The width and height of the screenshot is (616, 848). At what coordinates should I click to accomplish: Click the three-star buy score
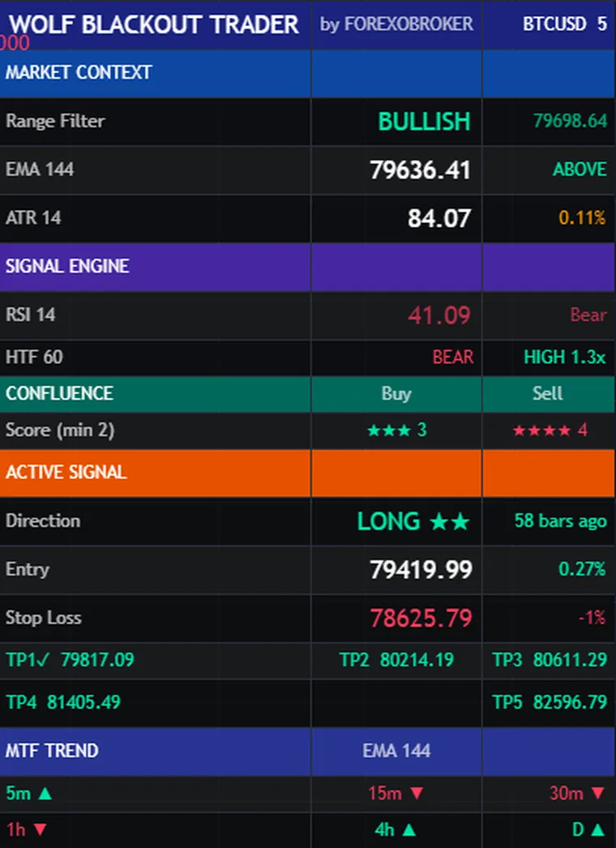tap(397, 430)
